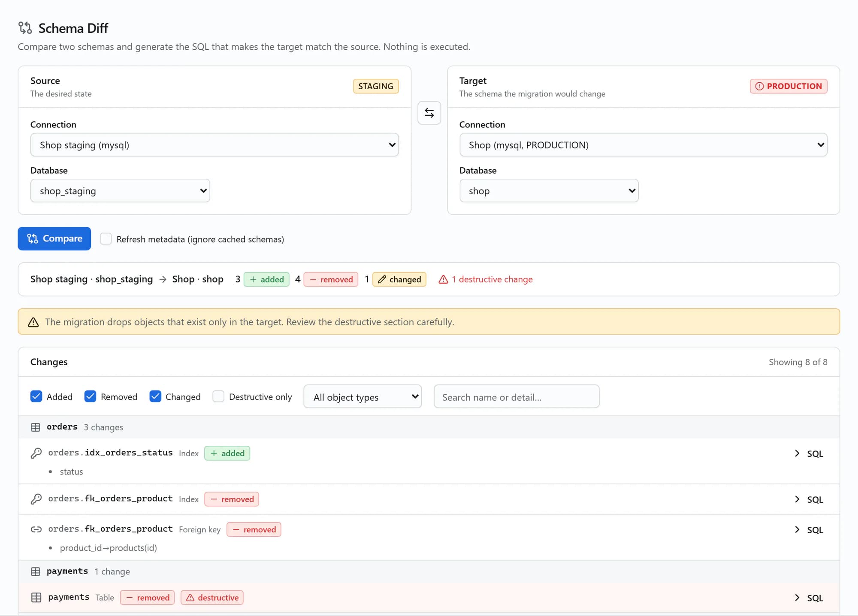Click the payments 1 change group header

429,571
